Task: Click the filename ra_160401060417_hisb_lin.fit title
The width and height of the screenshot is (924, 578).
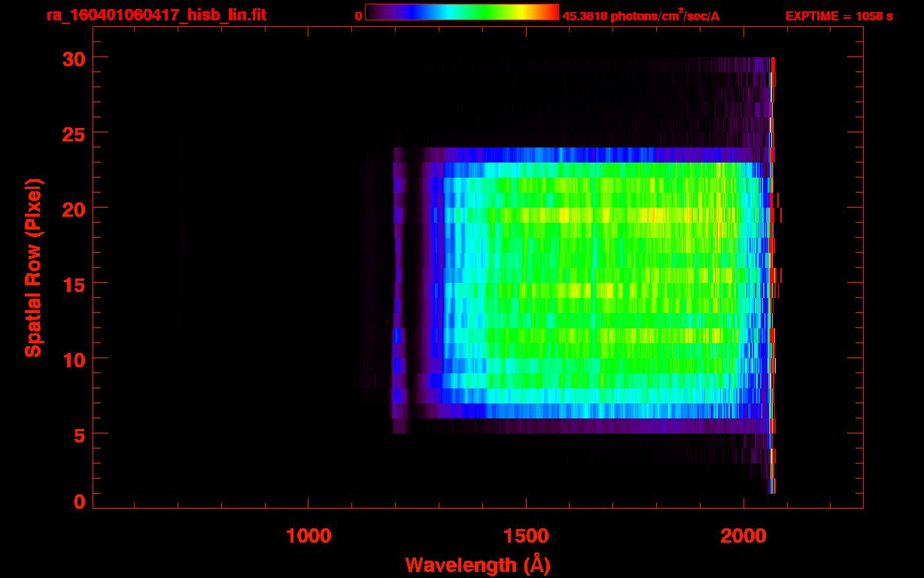Action: 156,15
